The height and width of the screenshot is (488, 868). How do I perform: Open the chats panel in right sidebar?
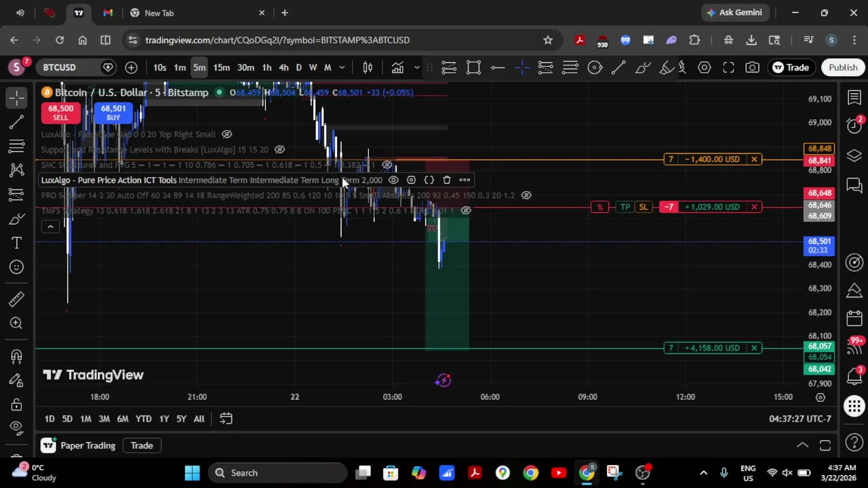tap(854, 184)
